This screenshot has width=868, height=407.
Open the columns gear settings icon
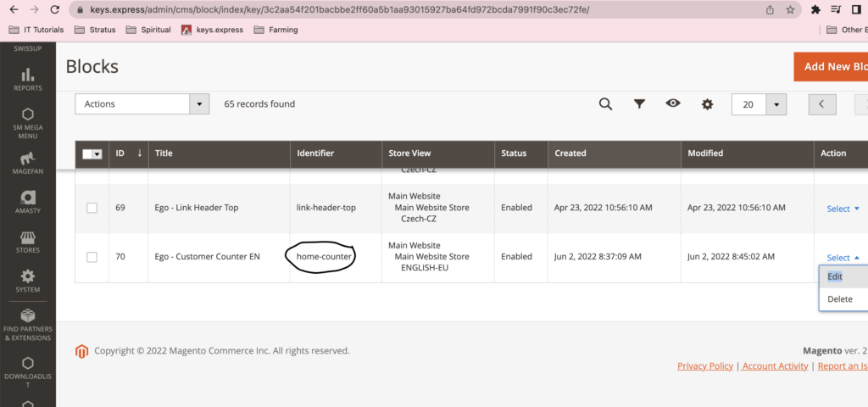point(707,103)
